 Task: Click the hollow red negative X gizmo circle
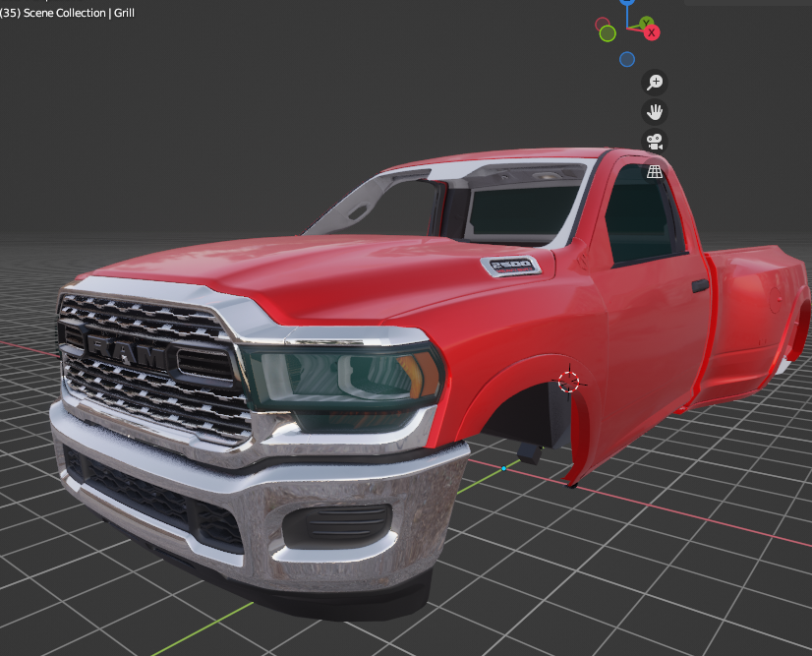603,24
